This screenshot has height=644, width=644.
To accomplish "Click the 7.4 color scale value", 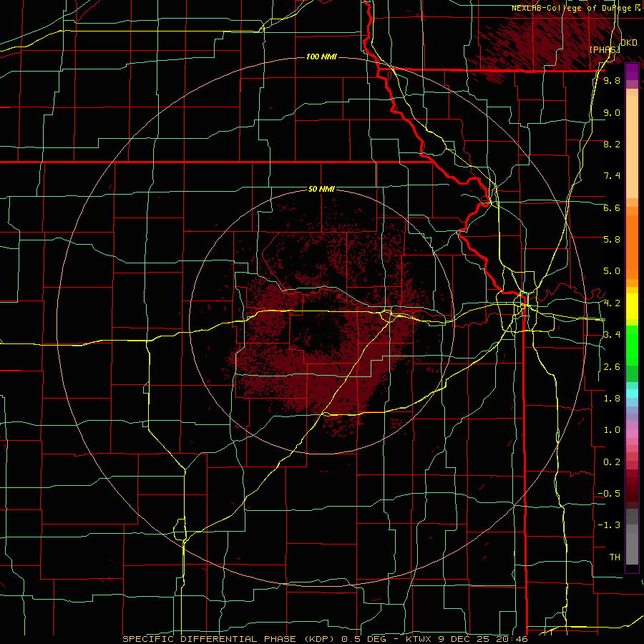I will point(612,176).
